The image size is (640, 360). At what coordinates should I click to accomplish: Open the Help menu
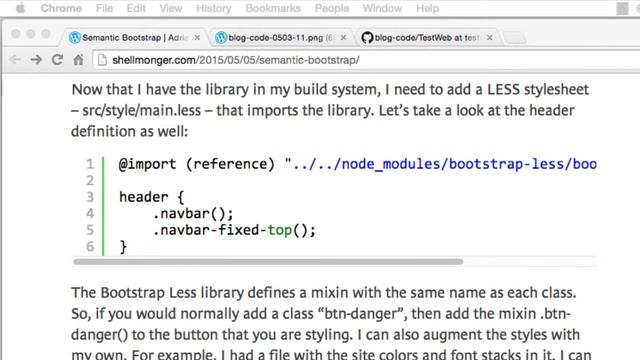[427, 8]
